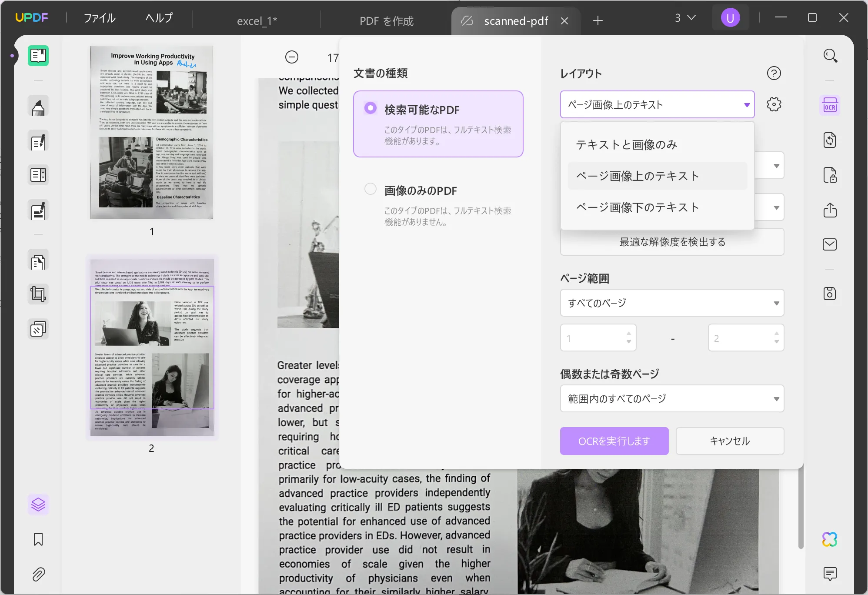
Task: Open the Crop Pages tool
Action: [x=38, y=294]
